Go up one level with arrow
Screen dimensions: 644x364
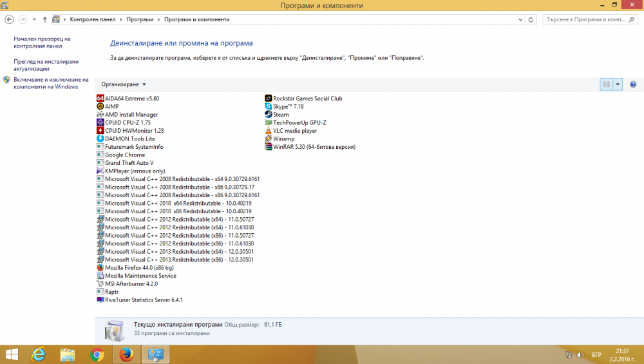pyautogui.click(x=45, y=19)
